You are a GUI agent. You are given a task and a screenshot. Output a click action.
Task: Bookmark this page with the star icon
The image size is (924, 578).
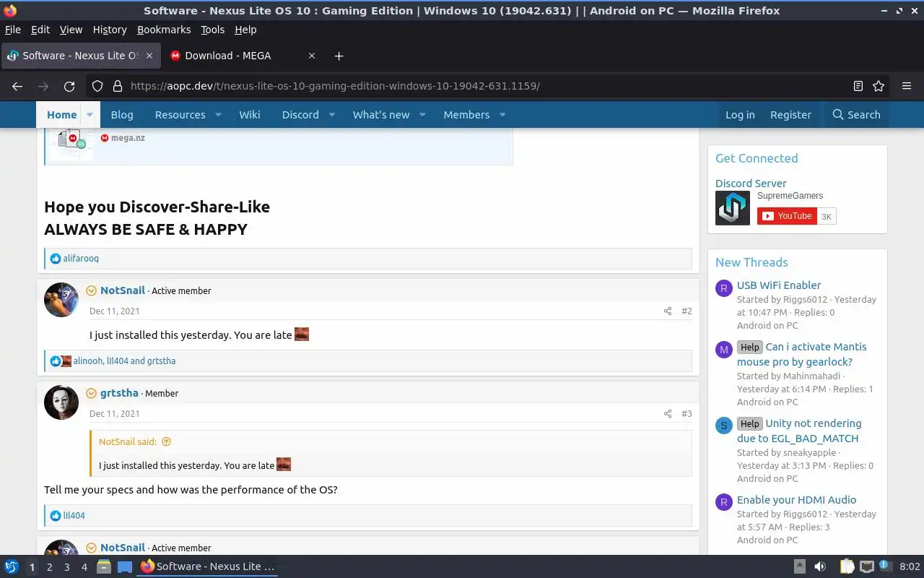(x=879, y=86)
